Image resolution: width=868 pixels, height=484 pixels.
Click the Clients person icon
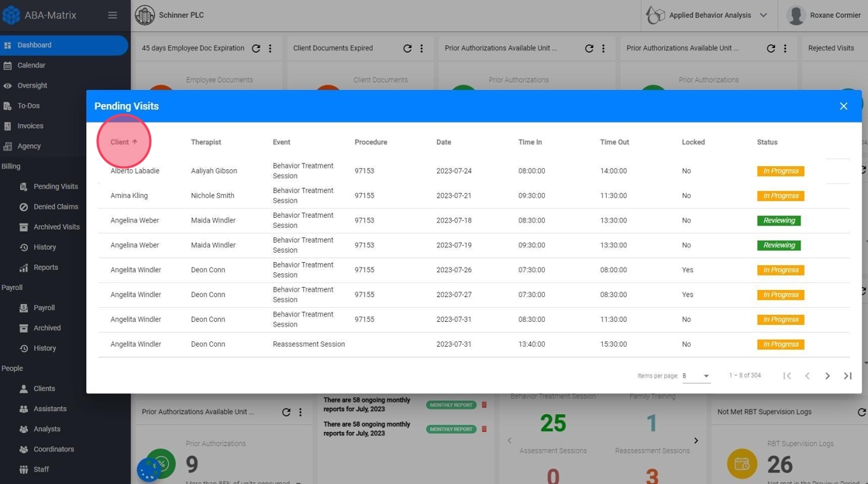tap(23, 389)
